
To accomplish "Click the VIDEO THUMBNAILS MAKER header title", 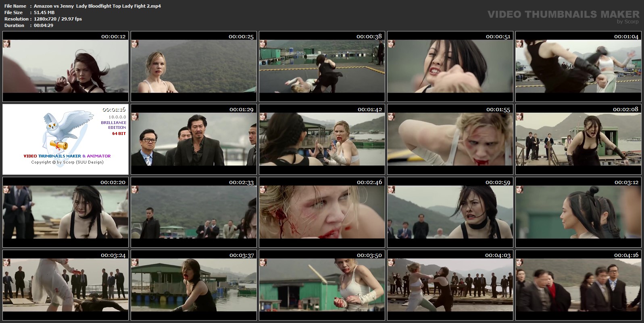I will (x=563, y=14).
